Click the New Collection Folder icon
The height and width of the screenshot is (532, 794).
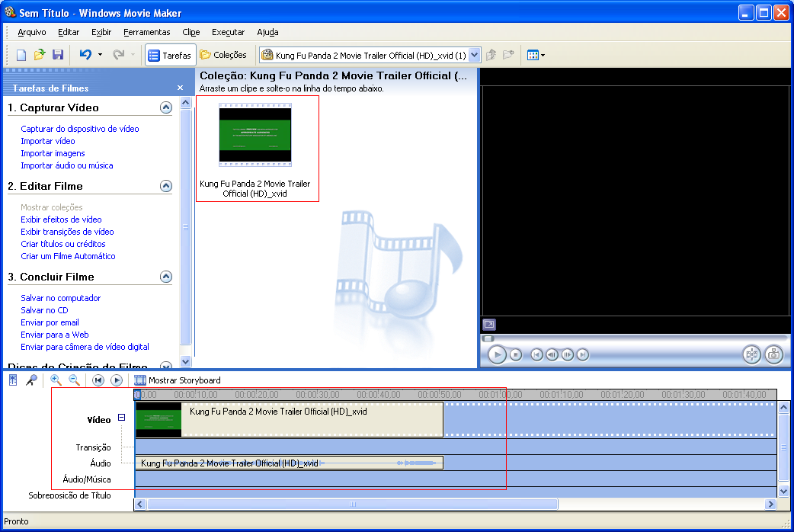(508, 55)
